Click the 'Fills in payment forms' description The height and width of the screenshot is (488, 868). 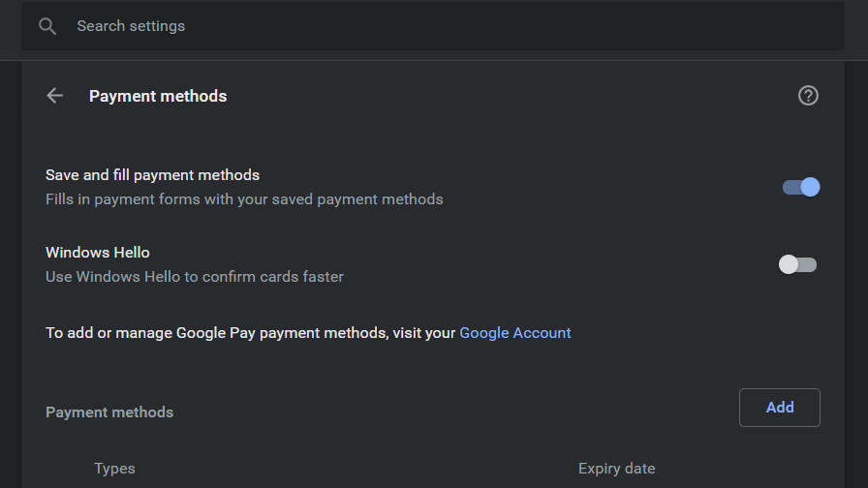click(x=244, y=199)
